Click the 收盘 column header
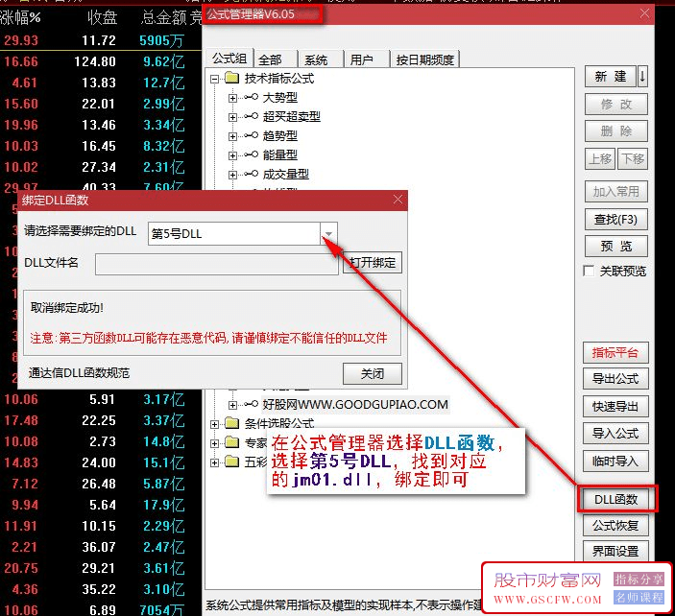Screen dimensions: 675x616 [x=103, y=17]
